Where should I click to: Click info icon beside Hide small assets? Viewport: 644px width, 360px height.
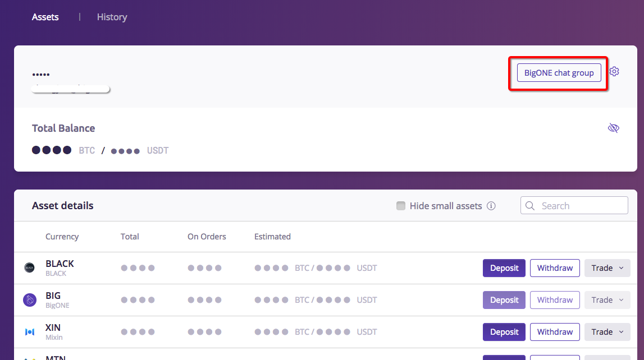(x=491, y=206)
